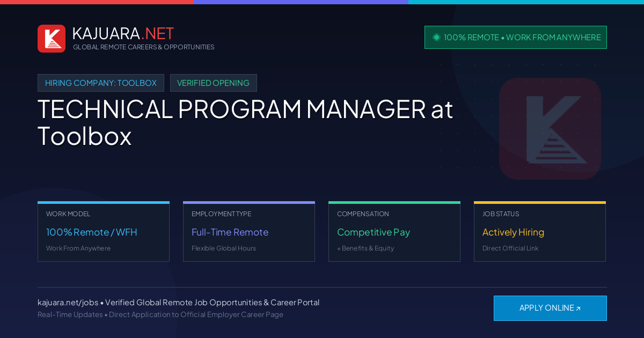Open the KAJUARA.NET site title

pyautogui.click(x=123, y=33)
